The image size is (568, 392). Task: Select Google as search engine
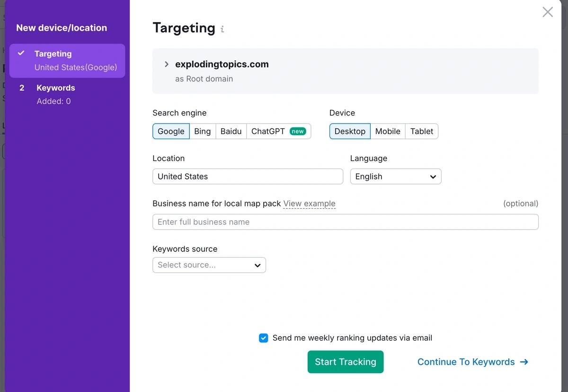pos(171,131)
